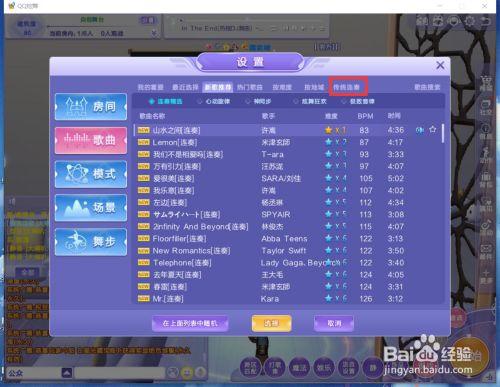Open the 场景 settings section
Image resolution: width=500 pixels, height=387 pixels.
tap(91, 208)
